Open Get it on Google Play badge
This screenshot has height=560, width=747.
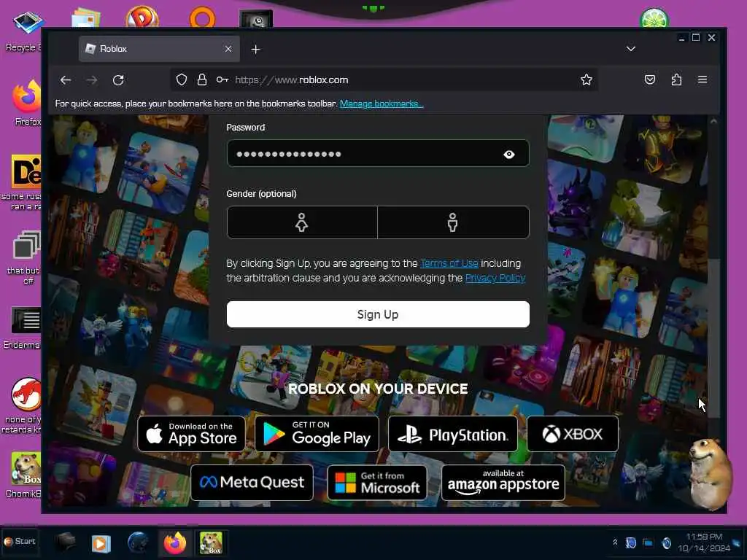pyautogui.click(x=317, y=434)
